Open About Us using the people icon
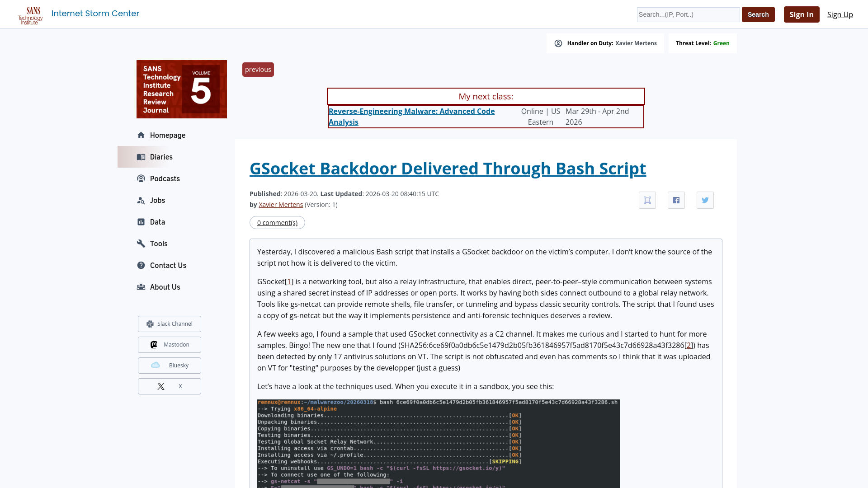 click(x=142, y=287)
